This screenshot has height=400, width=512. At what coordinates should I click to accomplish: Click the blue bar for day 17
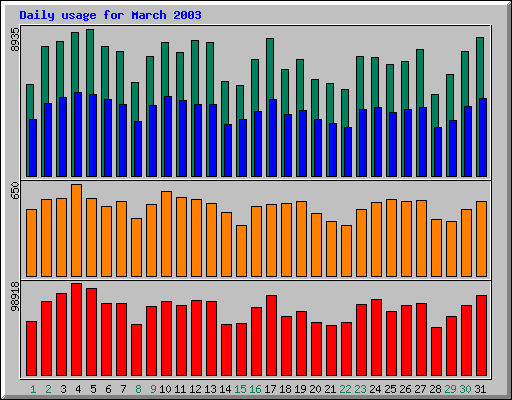273,138
